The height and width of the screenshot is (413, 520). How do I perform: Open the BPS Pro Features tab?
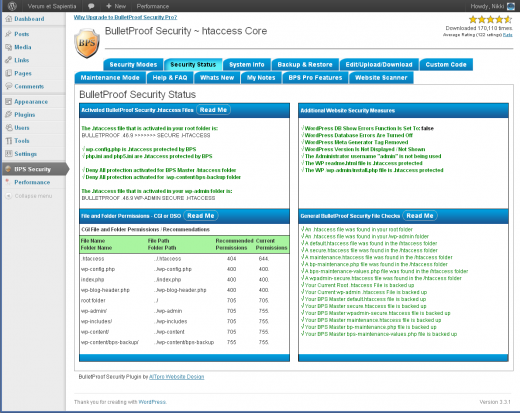[315, 78]
